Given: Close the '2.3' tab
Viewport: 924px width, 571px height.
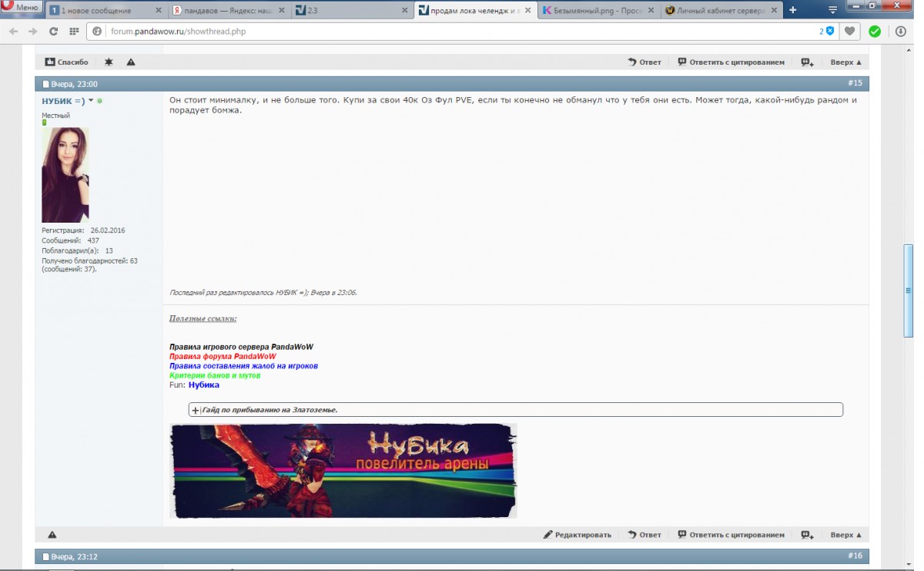Looking at the screenshot, I should [x=404, y=11].
